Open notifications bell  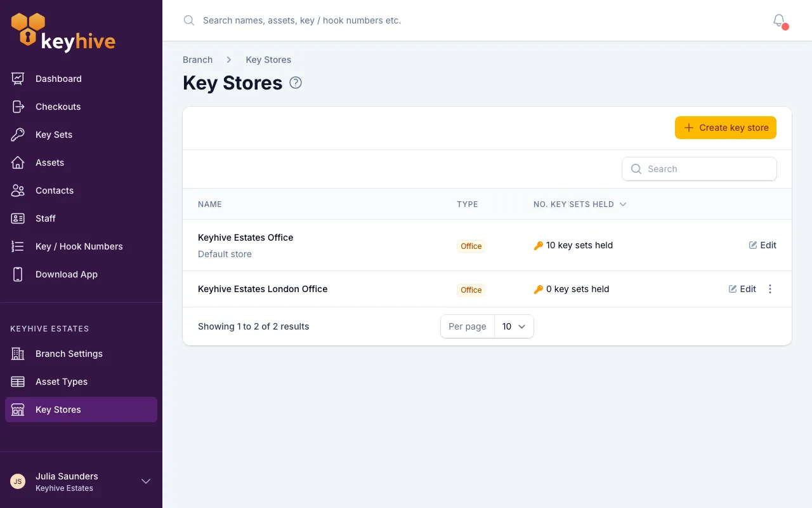coord(779,20)
